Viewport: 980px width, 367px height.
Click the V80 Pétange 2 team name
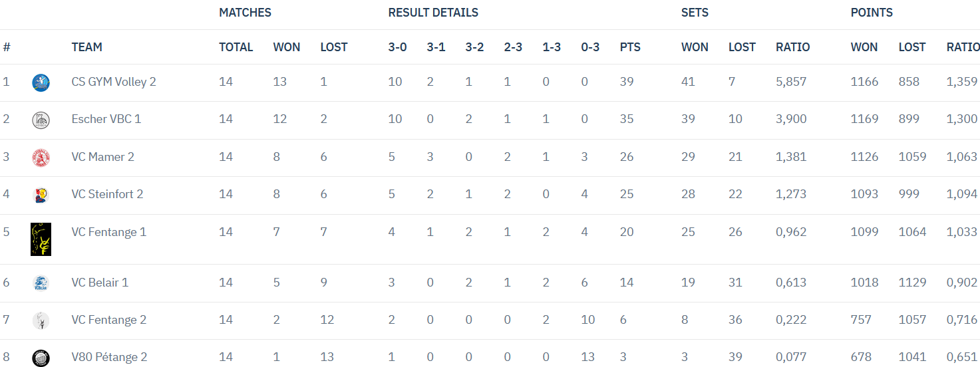click(x=109, y=357)
